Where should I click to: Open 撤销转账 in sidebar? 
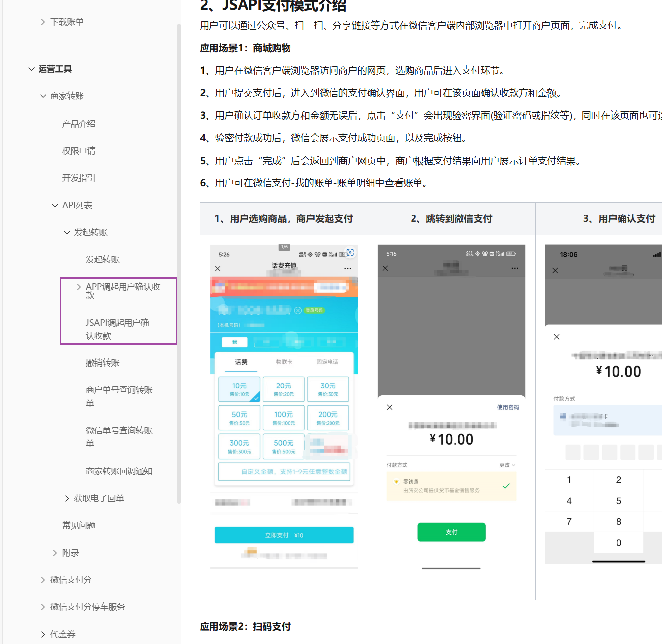[103, 363]
